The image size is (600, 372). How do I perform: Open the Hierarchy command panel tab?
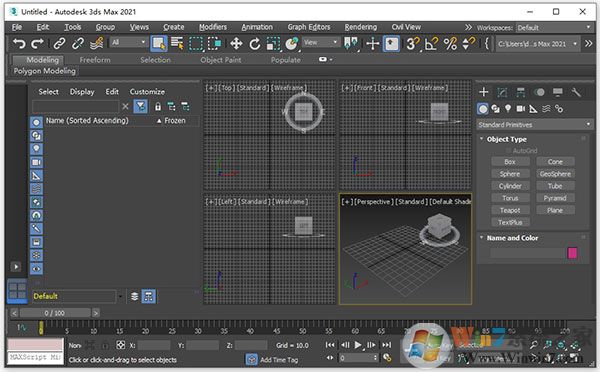point(520,92)
